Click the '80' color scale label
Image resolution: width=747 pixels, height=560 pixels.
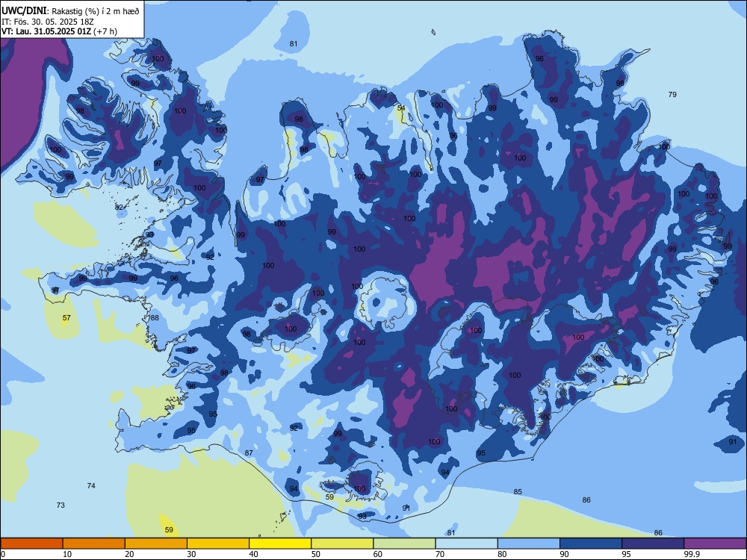502,554
